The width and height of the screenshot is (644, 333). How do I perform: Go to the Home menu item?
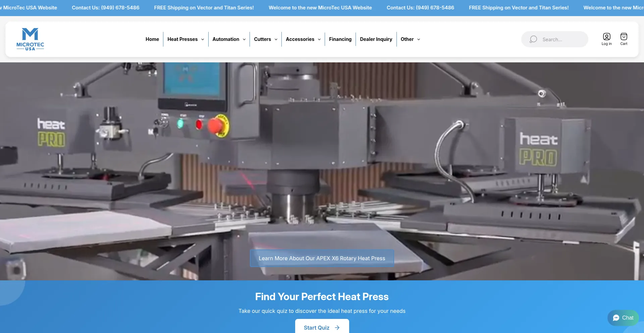click(152, 39)
